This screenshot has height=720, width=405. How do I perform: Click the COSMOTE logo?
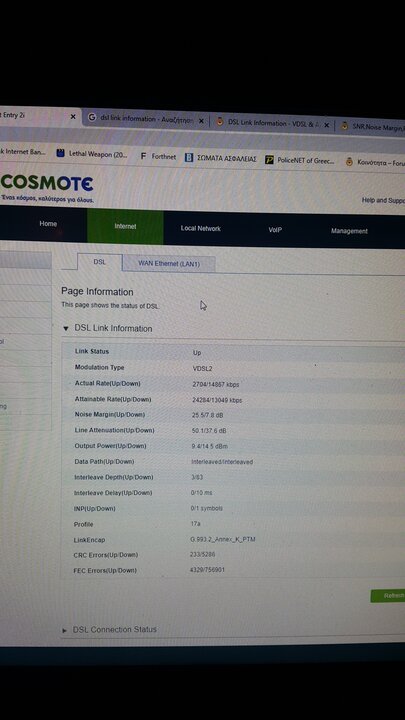[47, 183]
